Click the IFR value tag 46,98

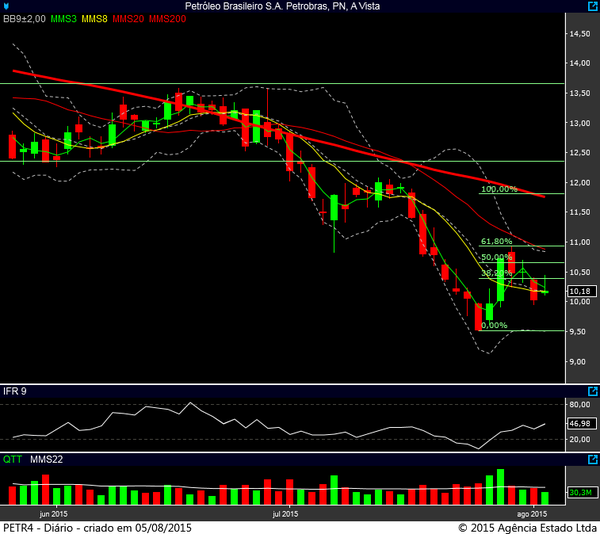[x=578, y=424]
